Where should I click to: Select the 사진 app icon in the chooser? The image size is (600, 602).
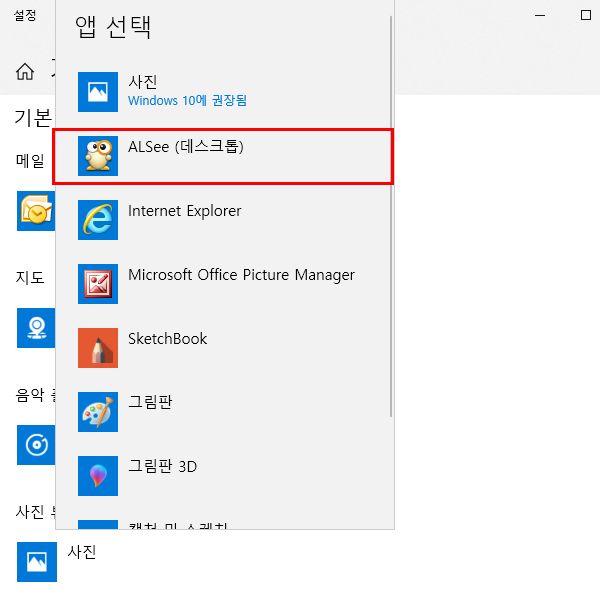(98, 92)
